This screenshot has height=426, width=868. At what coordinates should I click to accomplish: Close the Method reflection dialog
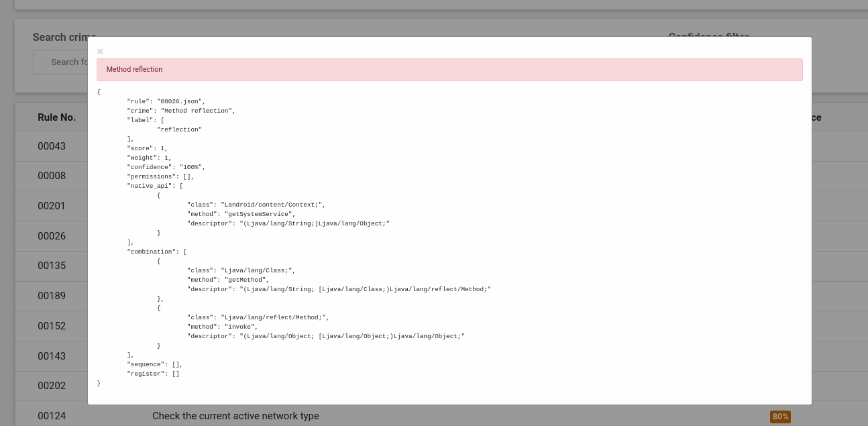pos(100,52)
